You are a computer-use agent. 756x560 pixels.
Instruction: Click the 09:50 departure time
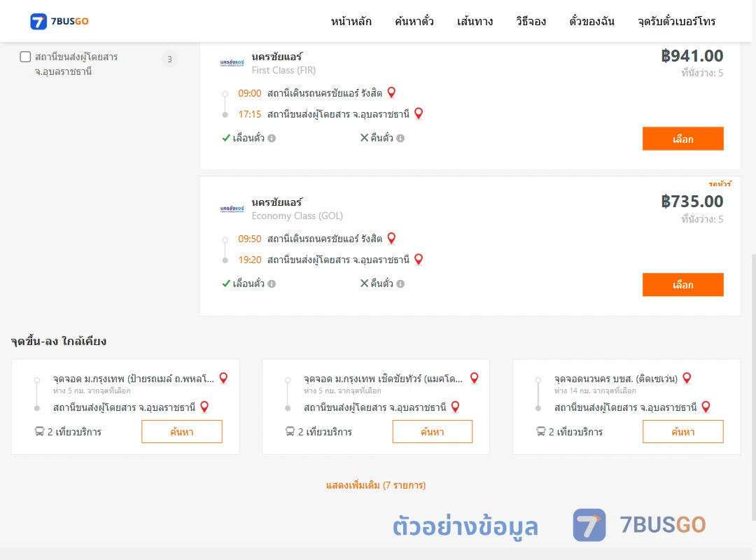click(250, 239)
